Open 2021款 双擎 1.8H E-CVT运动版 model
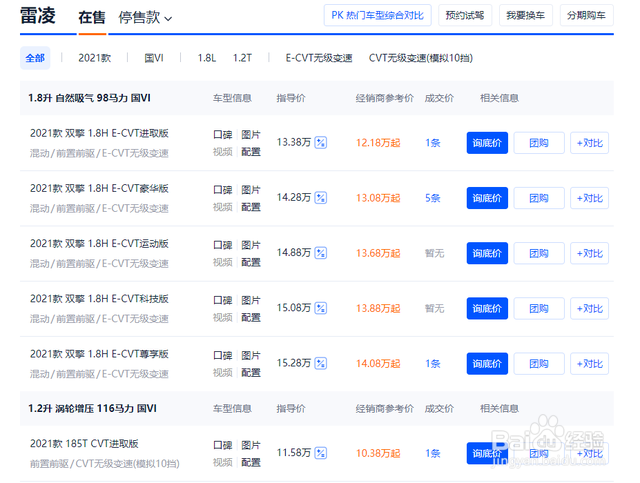This screenshot has height=483, width=640. point(99,244)
